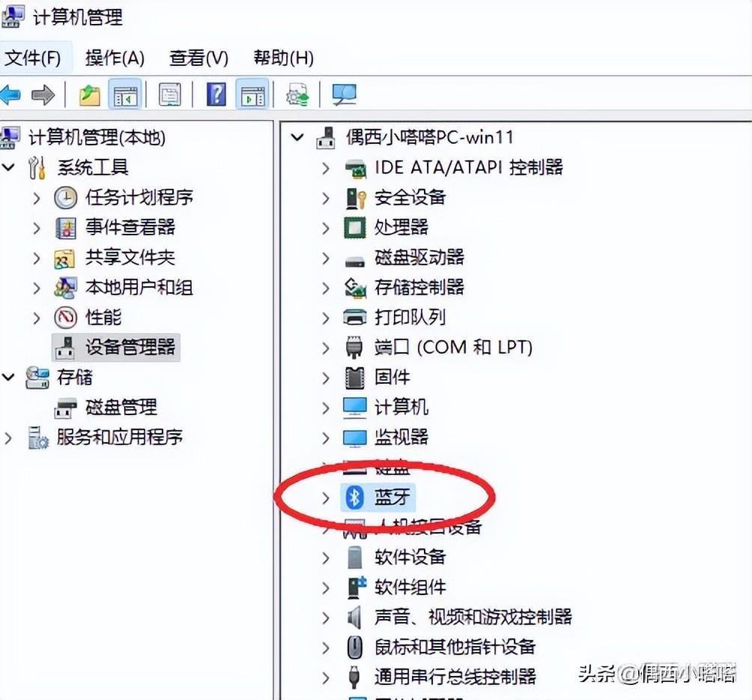This screenshot has height=700, width=752.
Task: Click the Up one level folder icon
Action: coord(90,95)
